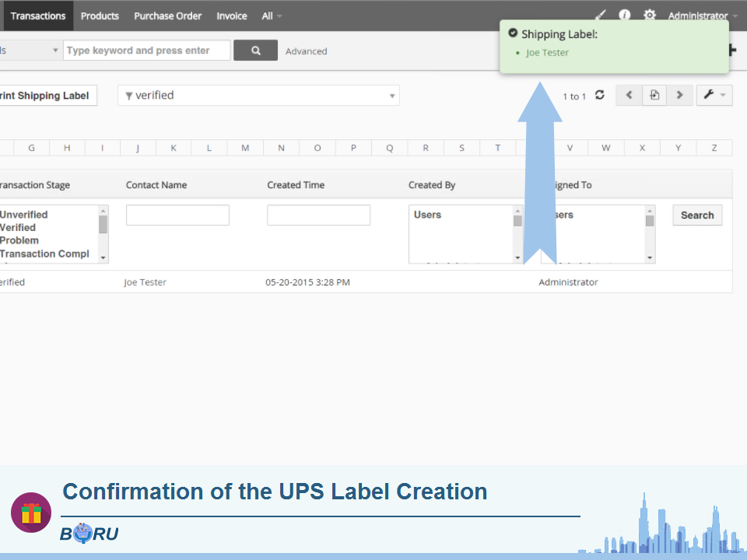Expand the All modules menu

point(272,16)
